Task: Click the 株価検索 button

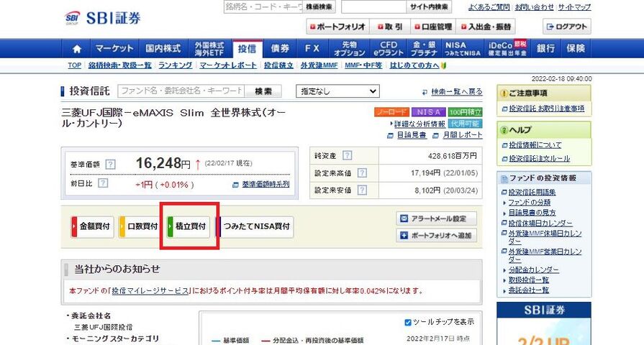Action: 319,6
